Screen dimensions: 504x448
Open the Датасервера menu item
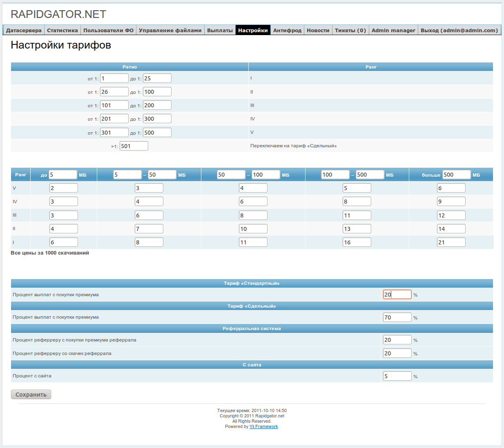coord(24,30)
